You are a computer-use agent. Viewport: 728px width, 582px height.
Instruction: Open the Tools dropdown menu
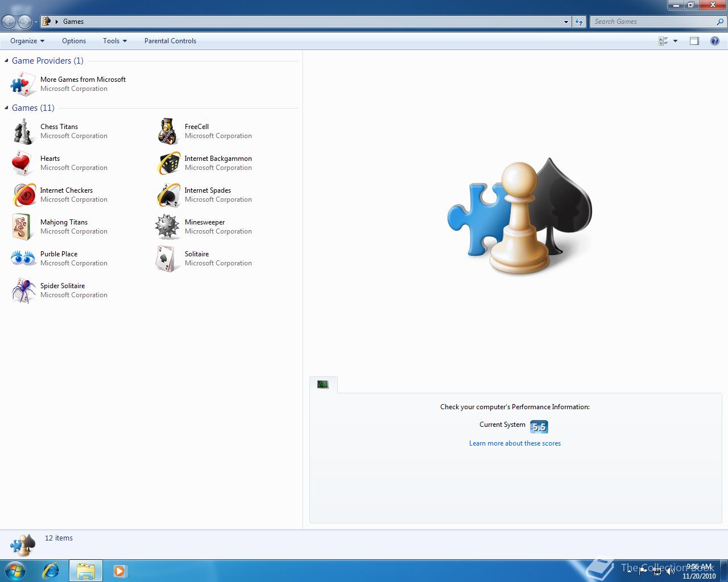[x=115, y=41]
